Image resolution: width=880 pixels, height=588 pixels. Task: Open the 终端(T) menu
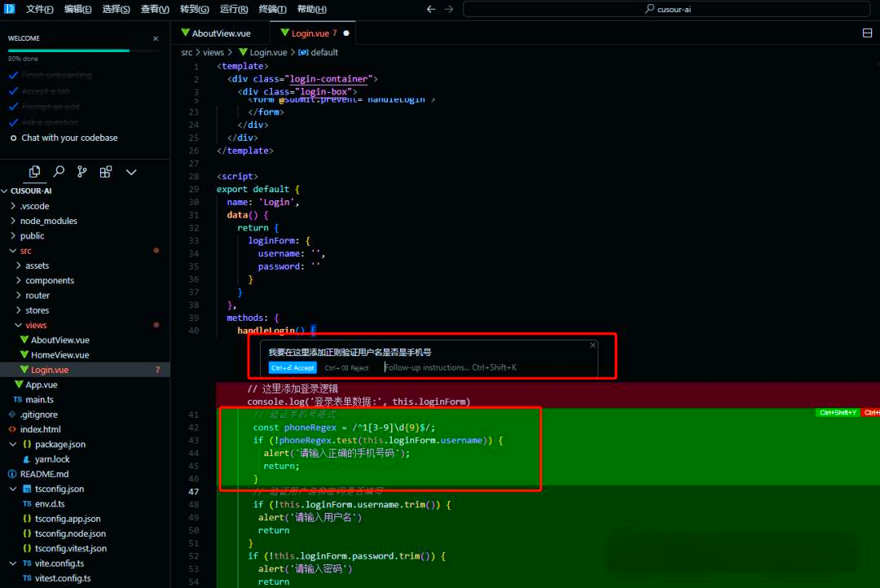pos(272,9)
